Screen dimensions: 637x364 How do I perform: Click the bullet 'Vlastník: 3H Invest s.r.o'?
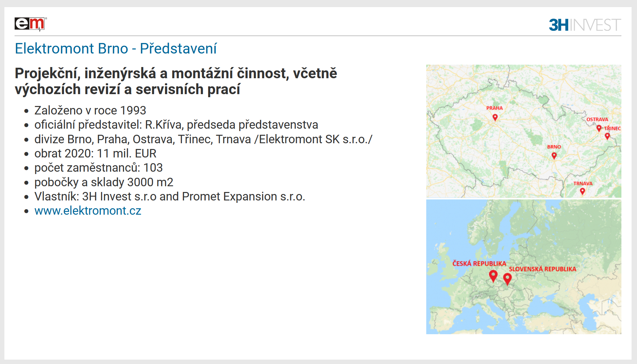coord(170,196)
